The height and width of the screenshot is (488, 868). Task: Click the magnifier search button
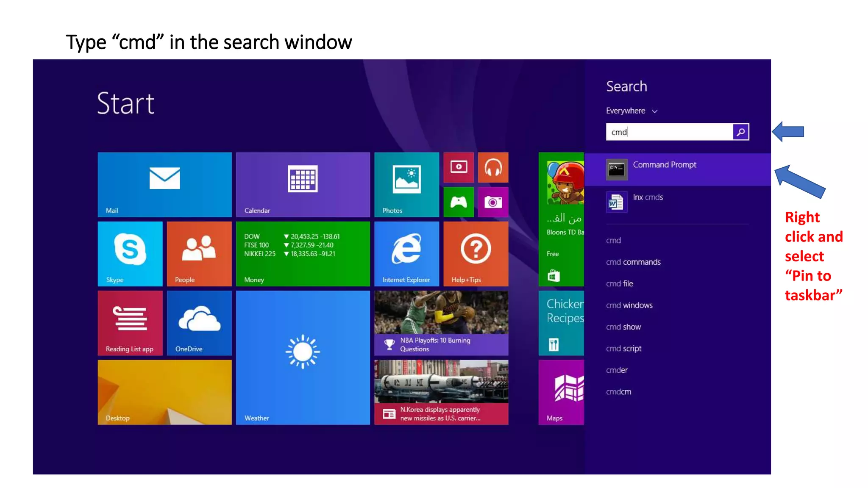[x=741, y=132]
